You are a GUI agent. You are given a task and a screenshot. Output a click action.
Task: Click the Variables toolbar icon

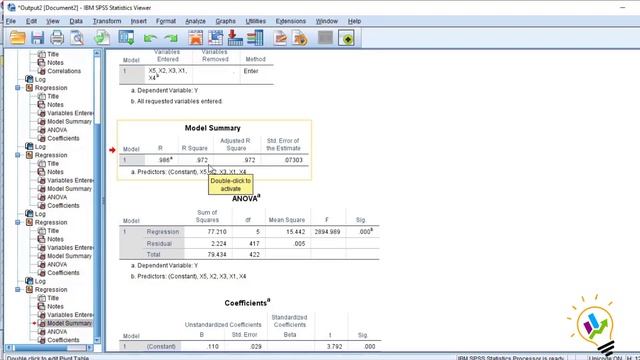(255, 38)
